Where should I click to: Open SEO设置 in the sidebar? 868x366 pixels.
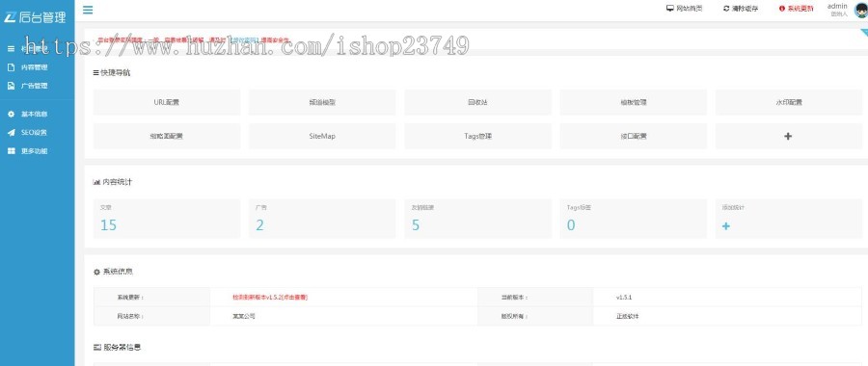pyautogui.click(x=34, y=132)
